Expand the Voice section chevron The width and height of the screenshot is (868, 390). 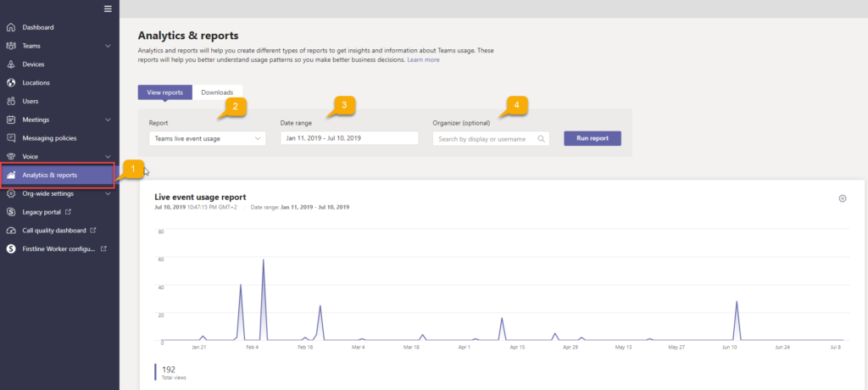108,157
